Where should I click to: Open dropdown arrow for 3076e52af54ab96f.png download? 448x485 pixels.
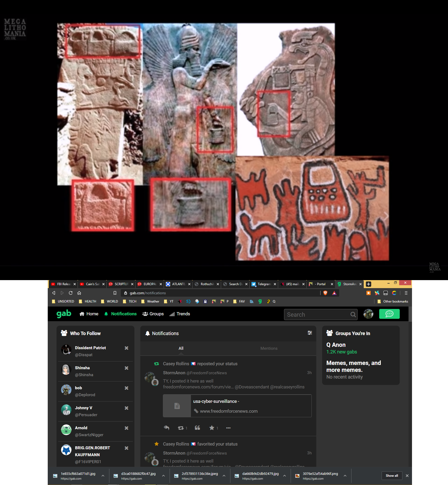[x=345, y=476]
